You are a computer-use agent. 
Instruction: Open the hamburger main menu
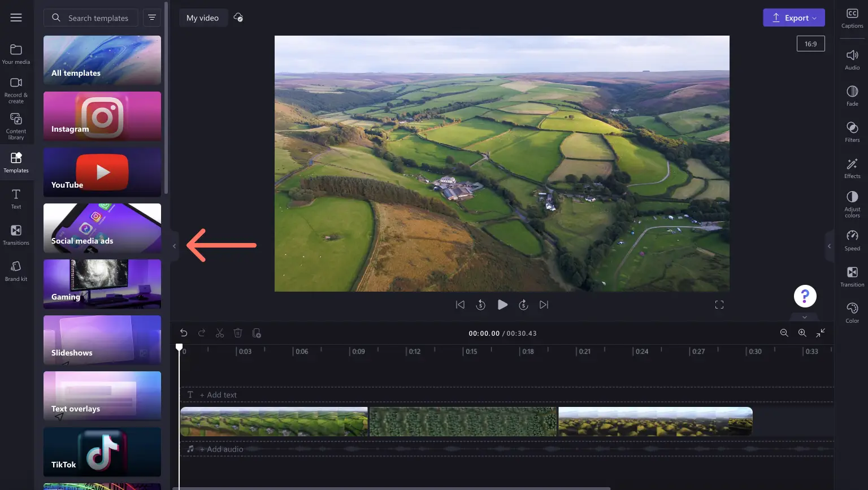click(16, 18)
